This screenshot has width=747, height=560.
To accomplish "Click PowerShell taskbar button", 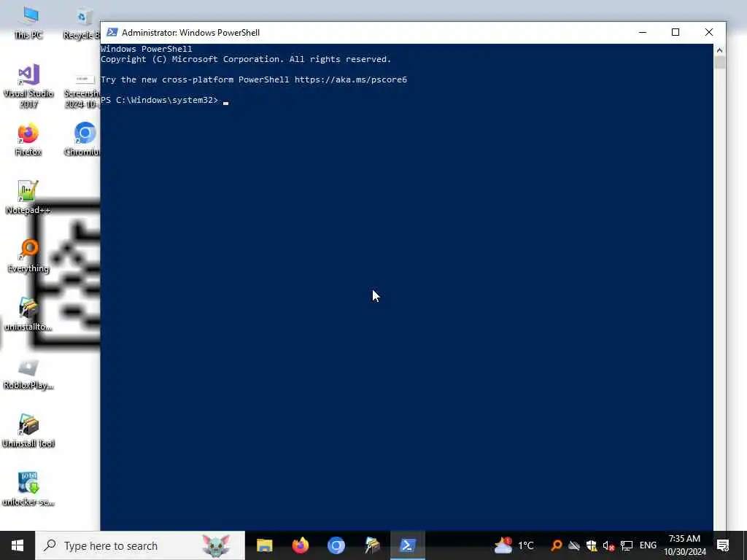I will (x=408, y=545).
